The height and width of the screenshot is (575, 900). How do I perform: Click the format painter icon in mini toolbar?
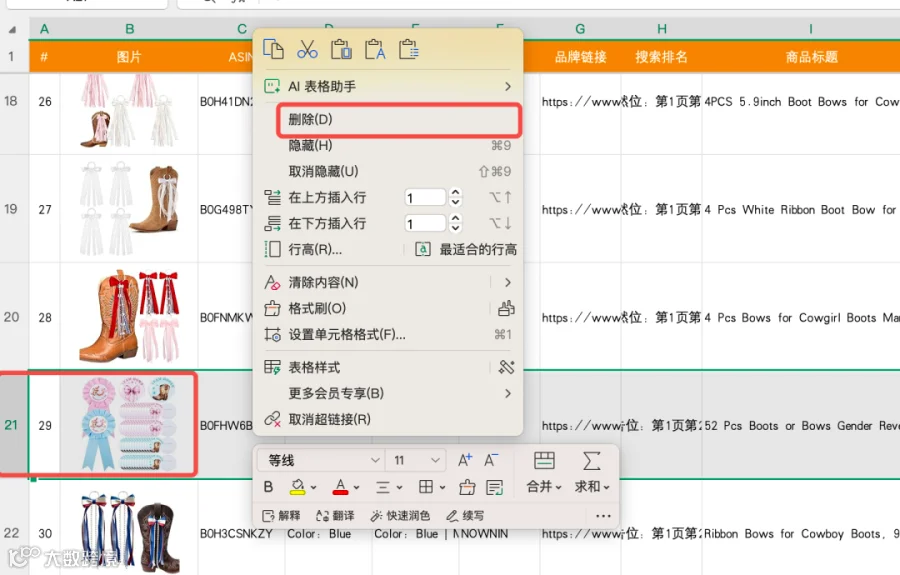pyautogui.click(x=467, y=487)
